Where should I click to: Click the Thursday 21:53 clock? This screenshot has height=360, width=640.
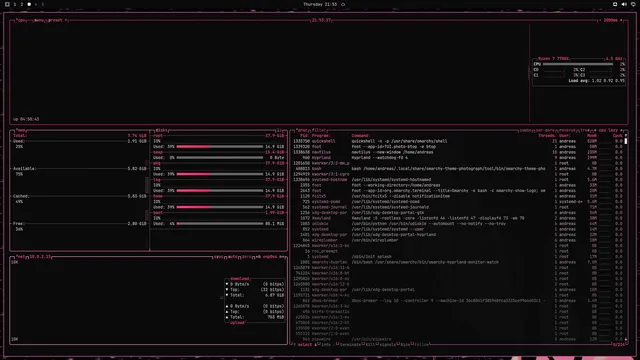(x=320, y=4)
